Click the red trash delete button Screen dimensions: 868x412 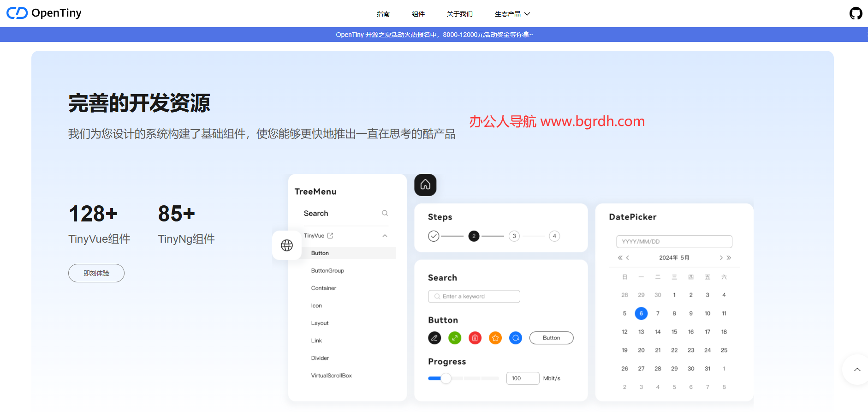(x=475, y=338)
